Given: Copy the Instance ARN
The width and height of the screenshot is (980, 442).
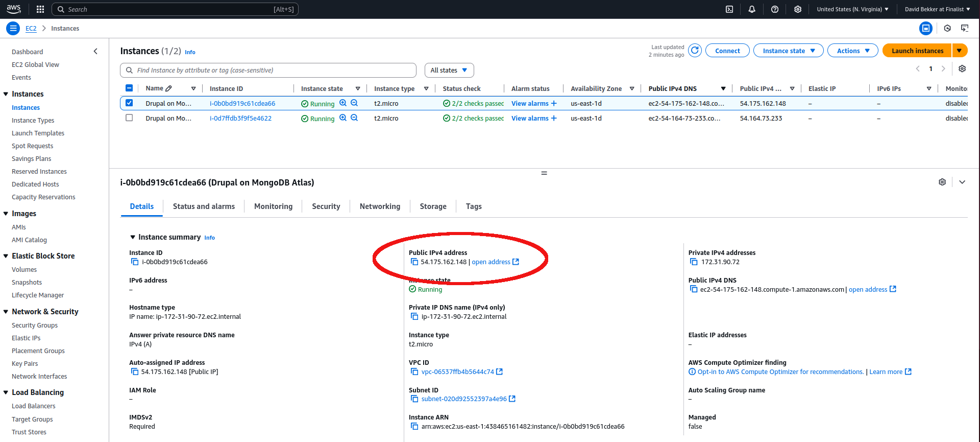Looking at the screenshot, I should tap(414, 426).
